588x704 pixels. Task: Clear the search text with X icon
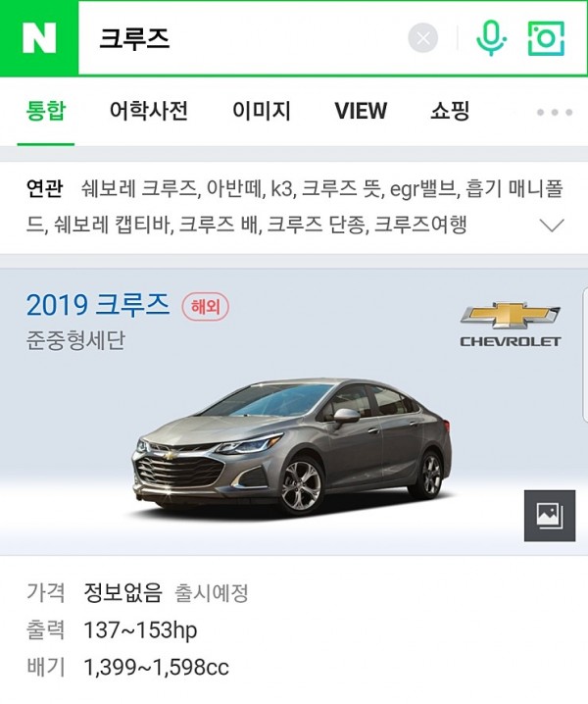[422, 37]
